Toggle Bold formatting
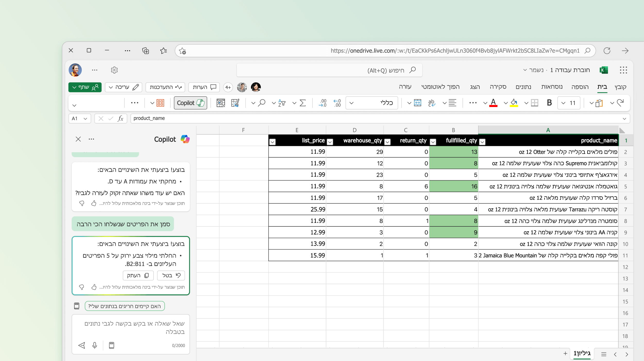This screenshot has width=644, height=361. [x=549, y=103]
